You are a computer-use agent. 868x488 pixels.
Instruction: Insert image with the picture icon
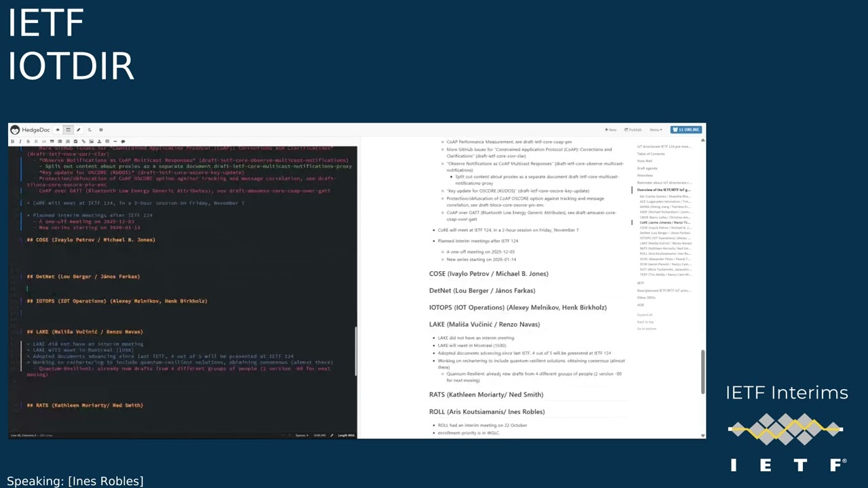coord(92,142)
